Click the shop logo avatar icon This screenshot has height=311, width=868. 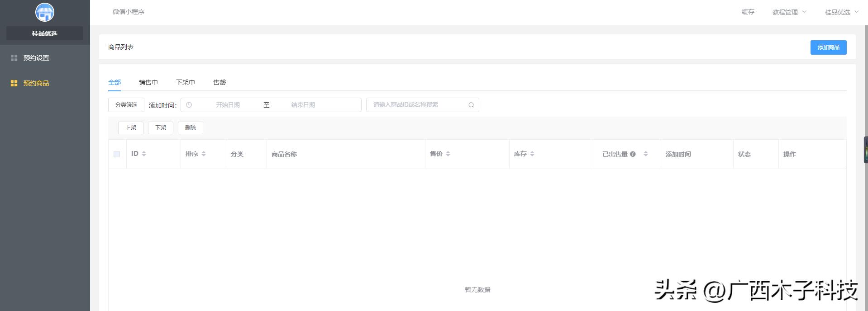[45, 12]
